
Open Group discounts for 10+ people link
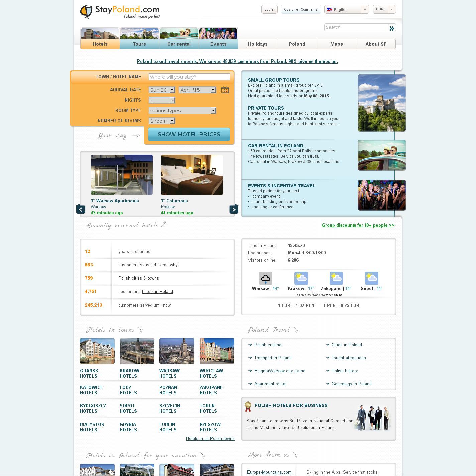click(x=358, y=225)
